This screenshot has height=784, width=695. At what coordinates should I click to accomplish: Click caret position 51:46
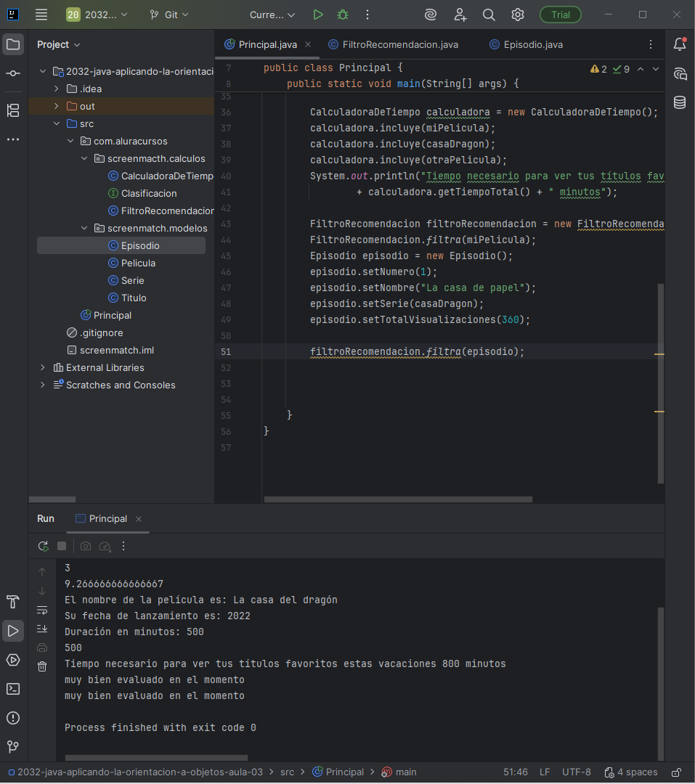(x=516, y=772)
